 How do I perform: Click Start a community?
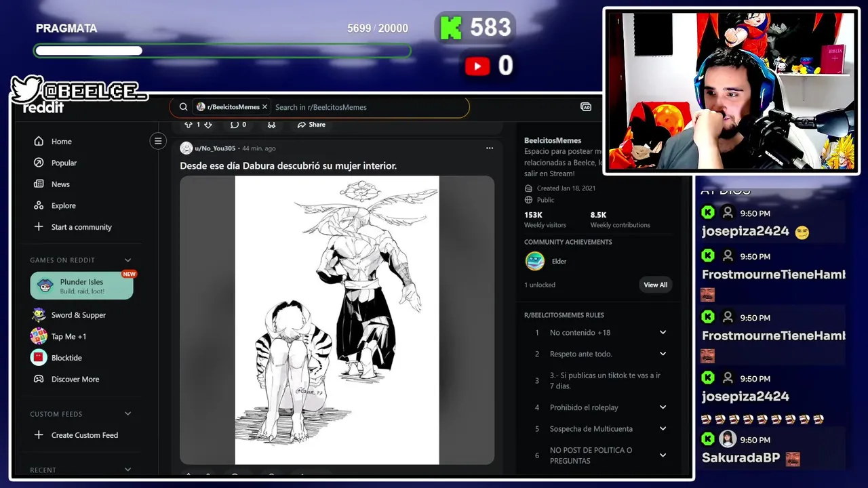(x=81, y=227)
